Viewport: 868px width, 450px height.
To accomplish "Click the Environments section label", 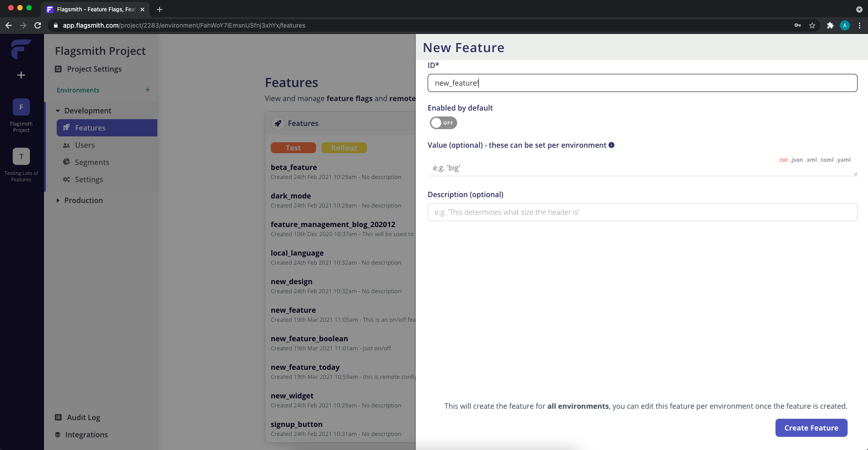I will [78, 90].
